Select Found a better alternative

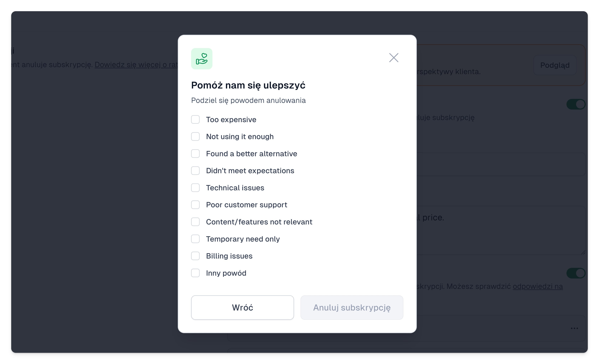[x=195, y=154]
